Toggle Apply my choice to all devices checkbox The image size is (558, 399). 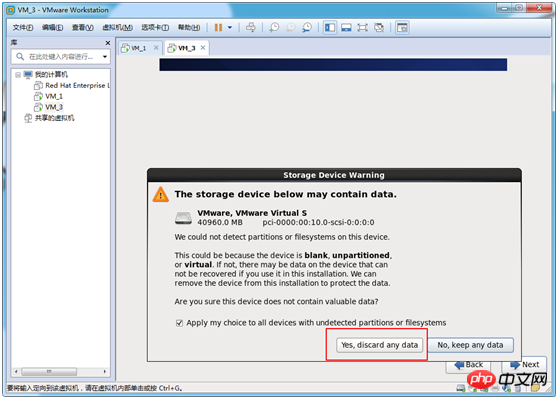179,323
